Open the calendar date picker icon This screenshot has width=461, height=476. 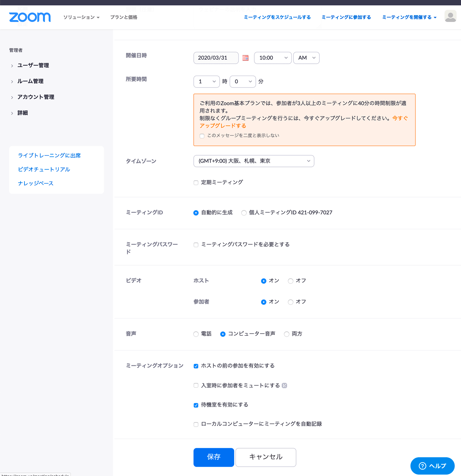246,58
